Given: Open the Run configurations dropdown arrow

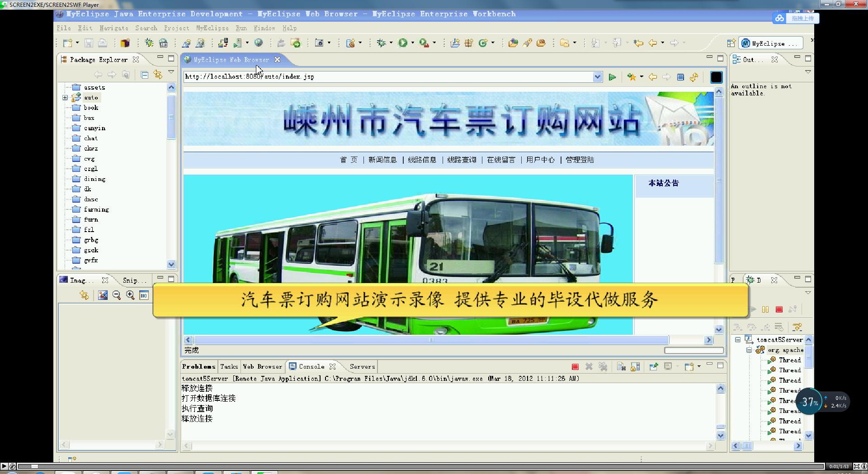Looking at the screenshot, I should (412, 43).
